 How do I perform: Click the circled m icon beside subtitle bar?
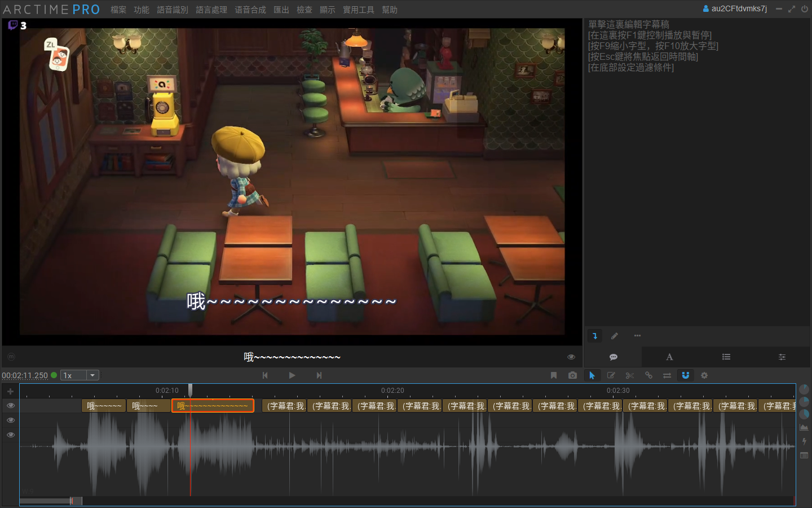pos(11,357)
